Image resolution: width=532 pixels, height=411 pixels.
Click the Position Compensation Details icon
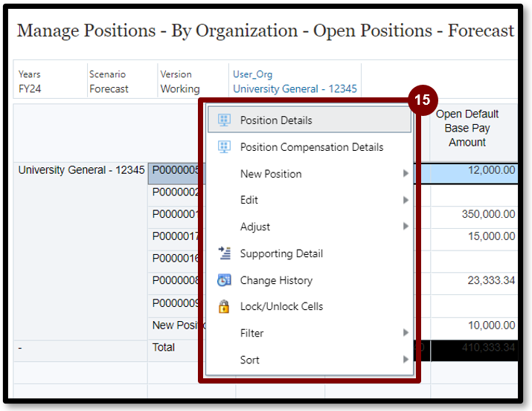224,147
